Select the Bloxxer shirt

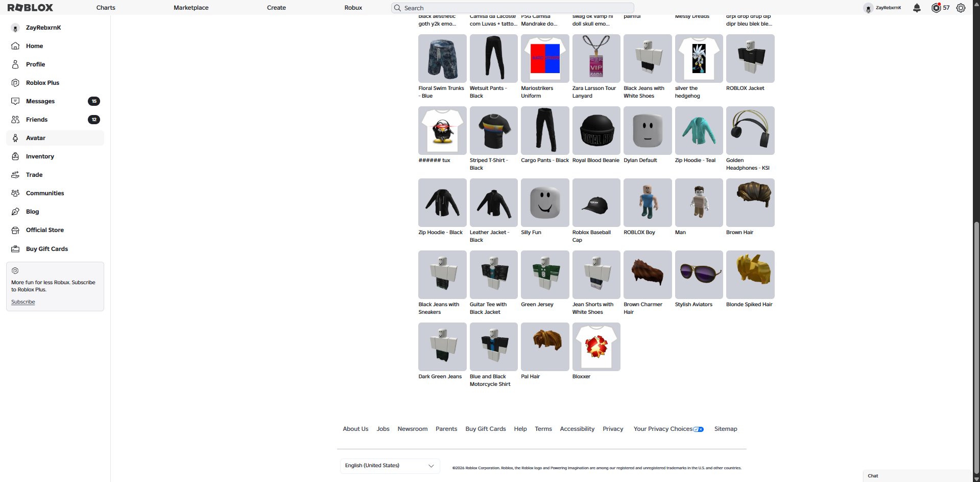pyautogui.click(x=596, y=347)
